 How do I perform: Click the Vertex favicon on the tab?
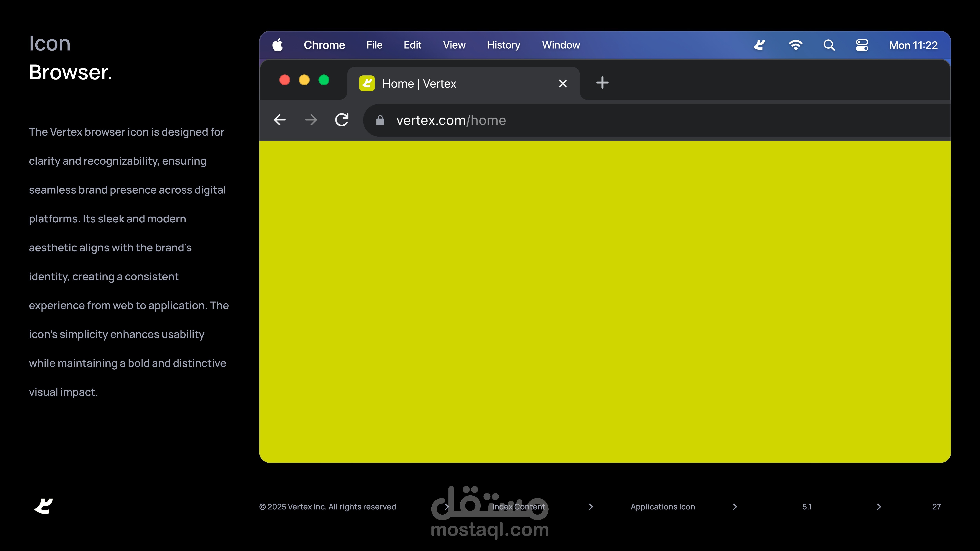click(x=367, y=83)
